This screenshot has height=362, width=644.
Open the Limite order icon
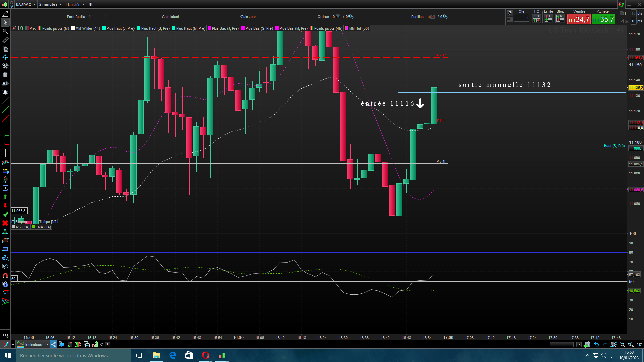pyautogui.click(x=548, y=19)
